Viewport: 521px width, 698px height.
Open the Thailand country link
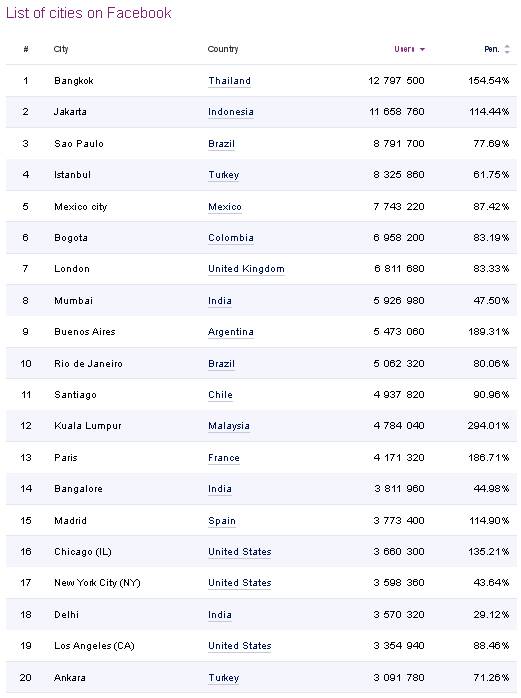coord(229,81)
